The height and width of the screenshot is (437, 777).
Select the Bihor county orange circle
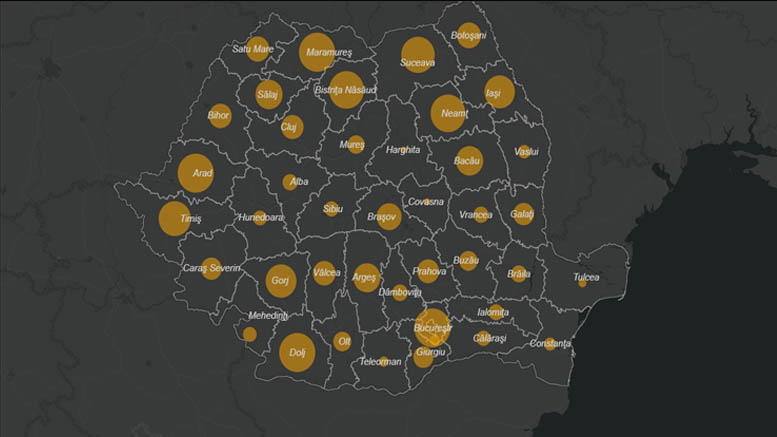220,116
